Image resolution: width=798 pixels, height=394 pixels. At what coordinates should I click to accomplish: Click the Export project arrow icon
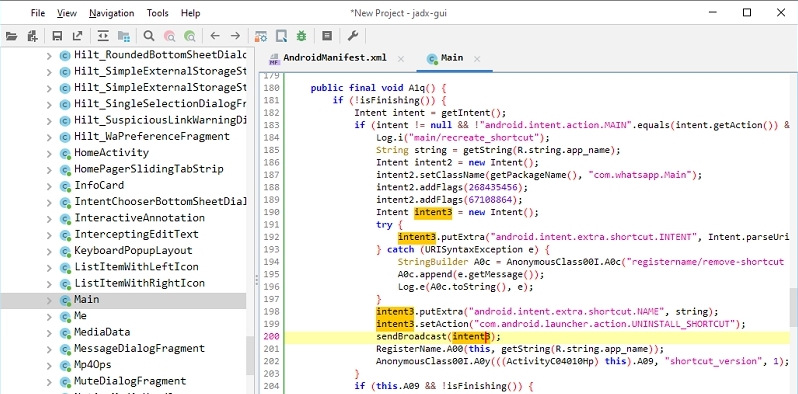[77, 36]
